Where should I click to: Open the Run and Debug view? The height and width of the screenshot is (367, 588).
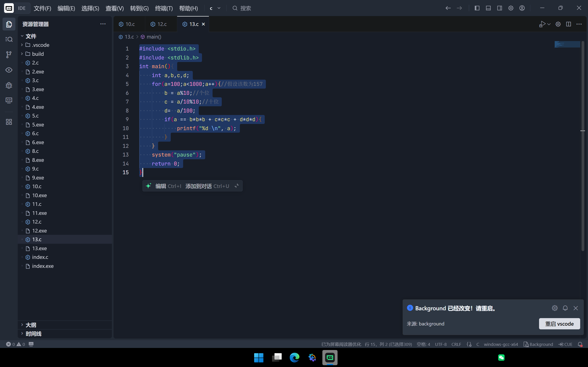(9, 85)
